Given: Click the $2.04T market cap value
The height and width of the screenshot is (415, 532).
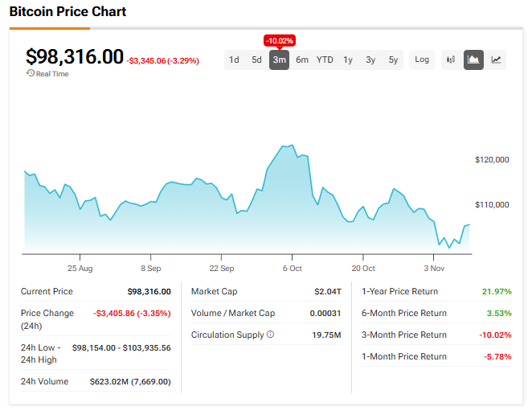Looking at the screenshot, I should pyautogui.click(x=328, y=291).
